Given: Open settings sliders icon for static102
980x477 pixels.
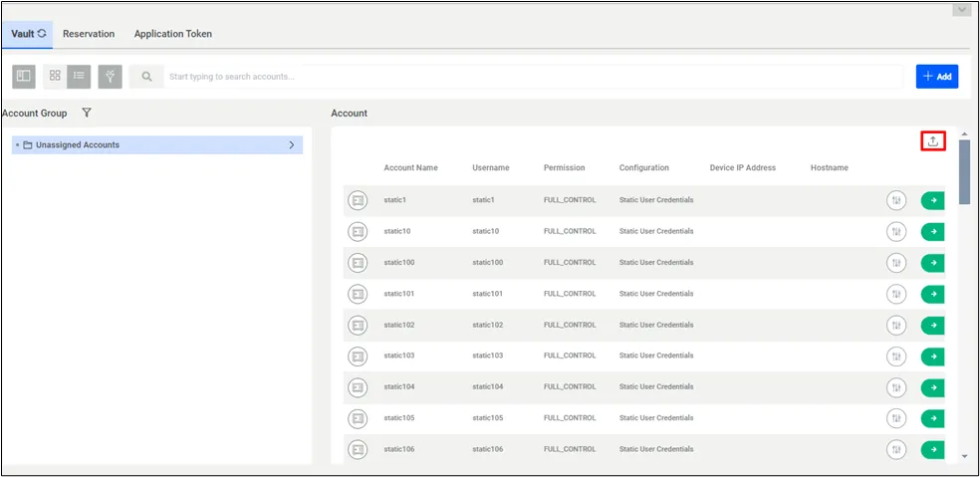Looking at the screenshot, I should [x=896, y=325].
